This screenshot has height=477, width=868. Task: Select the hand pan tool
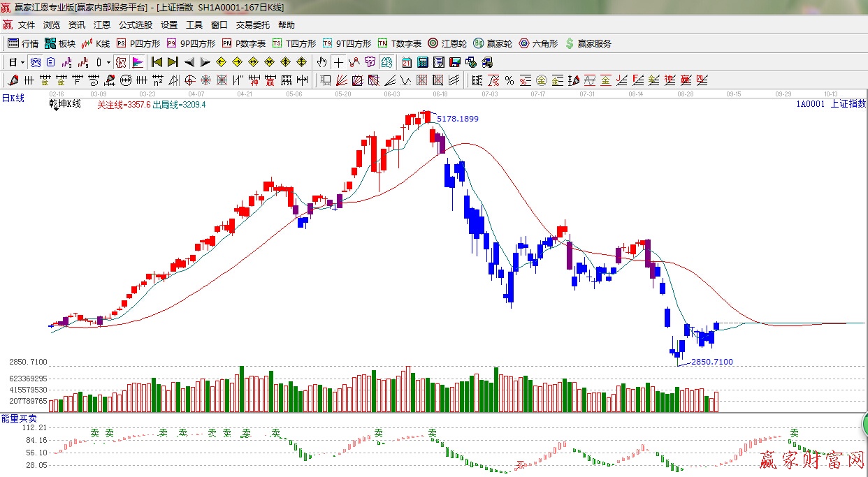[322, 62]
